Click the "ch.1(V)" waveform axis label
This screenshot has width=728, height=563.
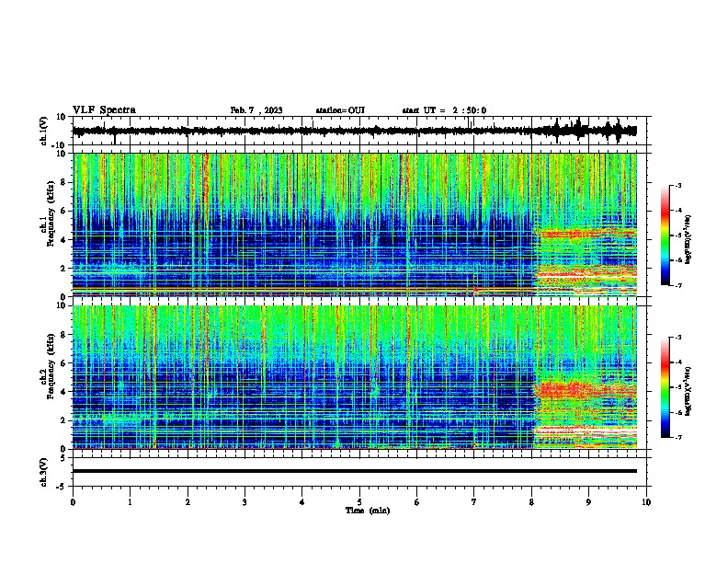(43, 131)
